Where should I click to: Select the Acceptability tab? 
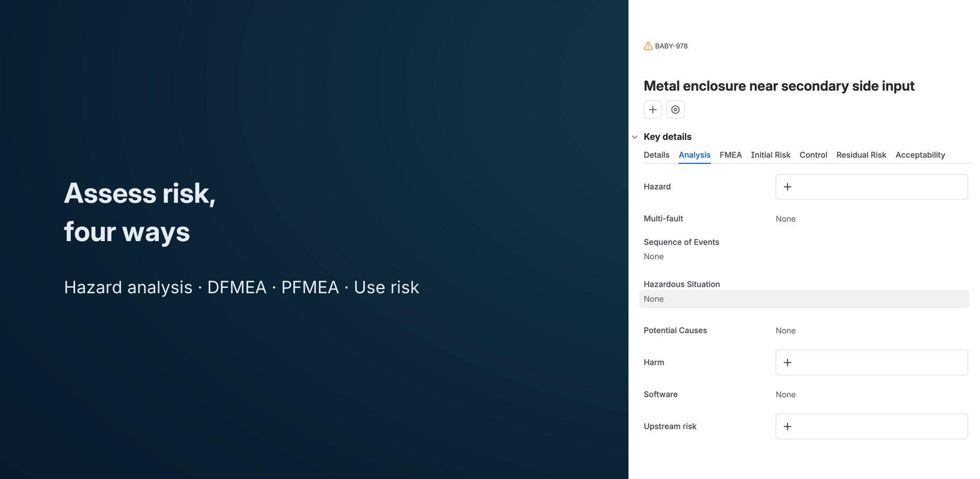tap(920, 155)
